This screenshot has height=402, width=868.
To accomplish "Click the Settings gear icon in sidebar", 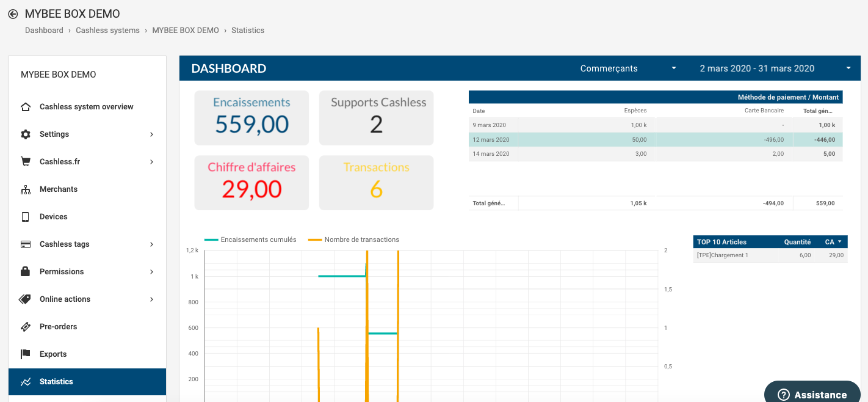I will (26, 134).
